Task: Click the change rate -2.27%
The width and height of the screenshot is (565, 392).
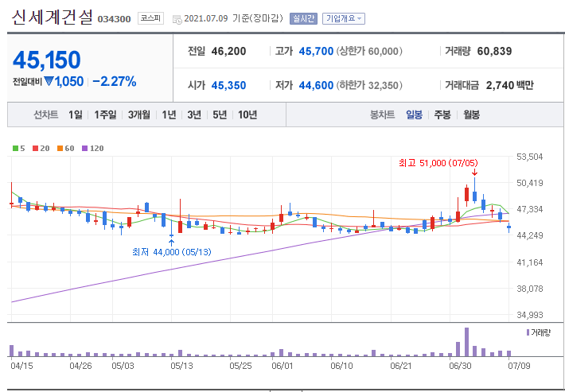Action: coord(115,82)
